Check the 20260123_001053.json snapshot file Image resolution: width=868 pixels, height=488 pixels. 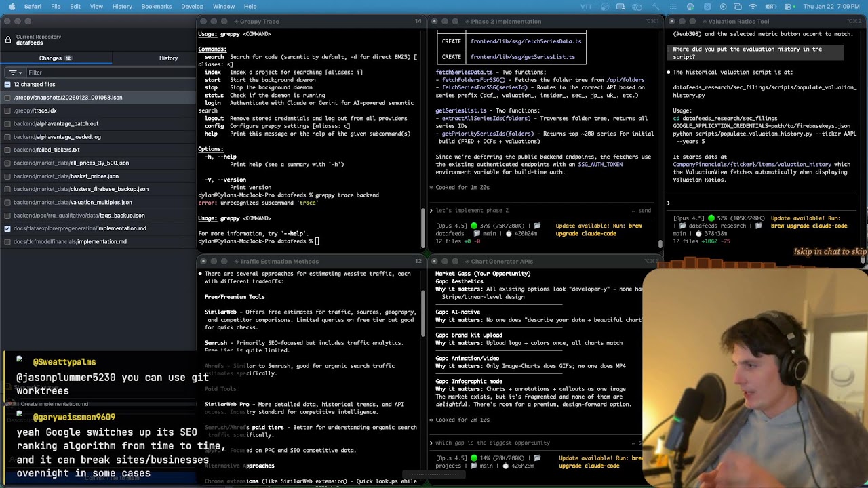point(7,98)
